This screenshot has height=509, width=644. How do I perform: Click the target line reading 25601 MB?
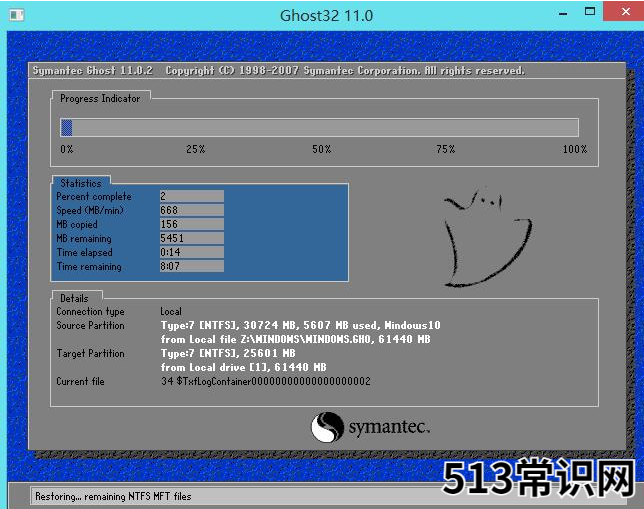click(x=228, y=353)
